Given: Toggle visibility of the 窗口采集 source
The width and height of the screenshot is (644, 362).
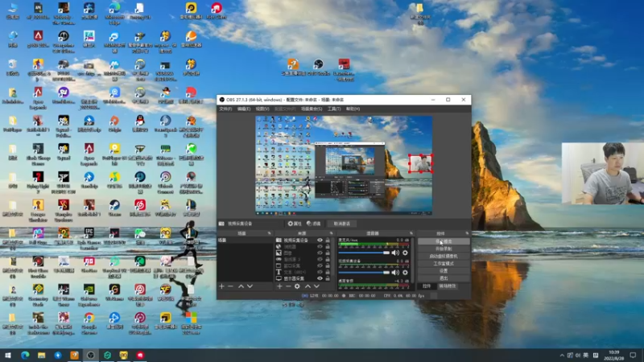Looking at the screenshot, I should [x=320, y=265].
